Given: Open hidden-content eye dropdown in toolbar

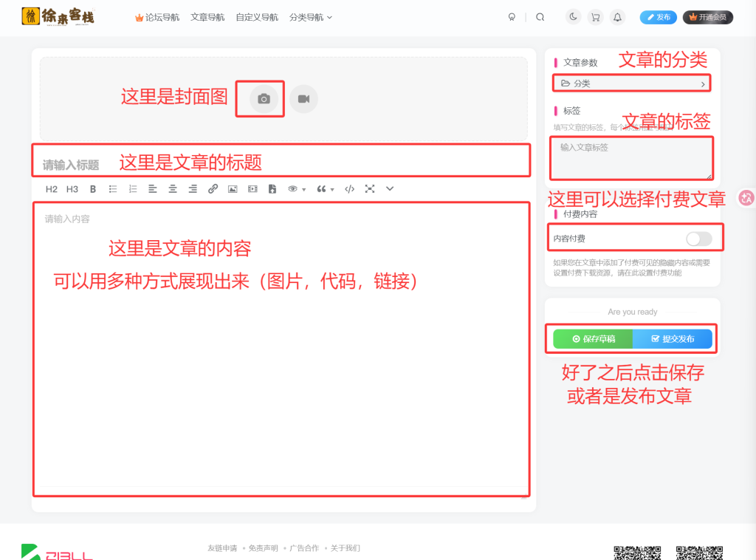Looking at the screenshot, I should [x=297, y=189].
